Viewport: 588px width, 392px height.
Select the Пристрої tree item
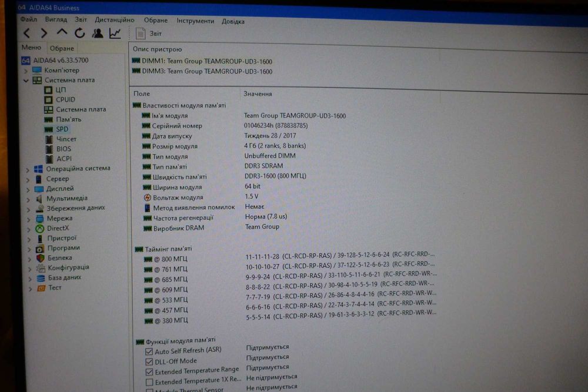point(56,238)
